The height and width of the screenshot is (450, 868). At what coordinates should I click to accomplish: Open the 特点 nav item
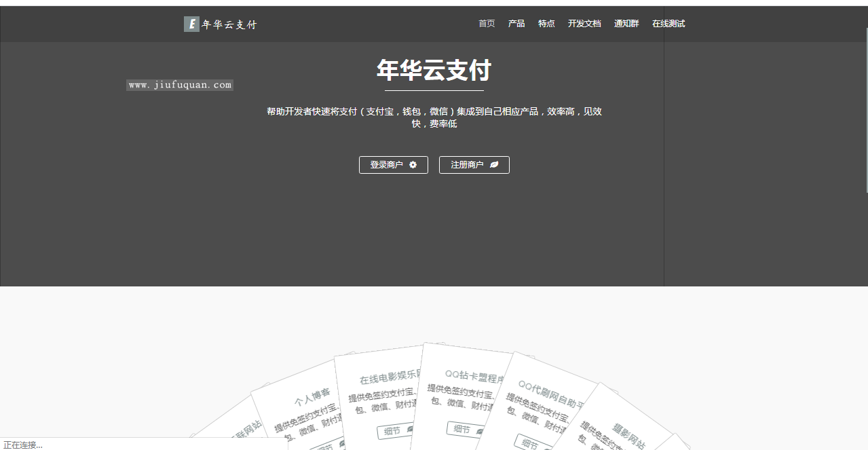[546, 24]
